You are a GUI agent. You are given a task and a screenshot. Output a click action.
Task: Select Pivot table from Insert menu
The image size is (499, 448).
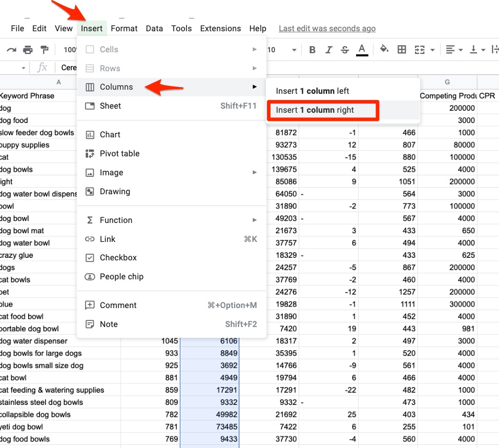point(119,154)
